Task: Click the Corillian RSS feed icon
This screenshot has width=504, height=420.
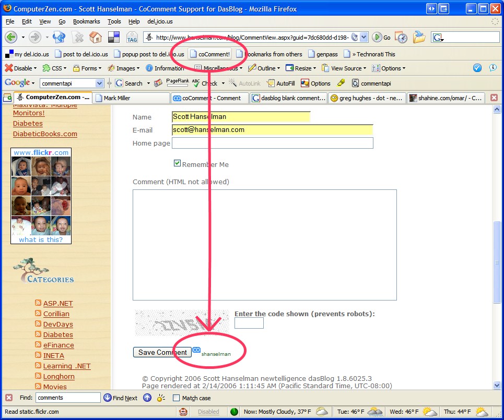Action: tap(38, 313)
